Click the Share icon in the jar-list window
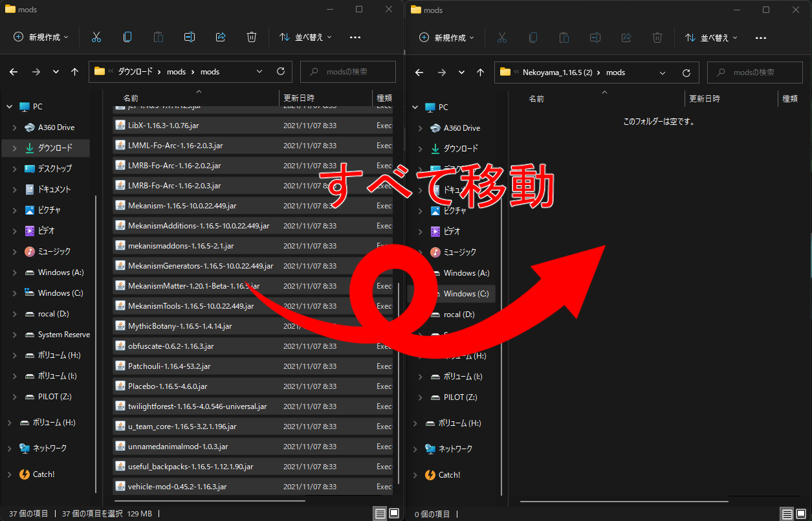The image size is (812, 521). [x=221, y=37]
